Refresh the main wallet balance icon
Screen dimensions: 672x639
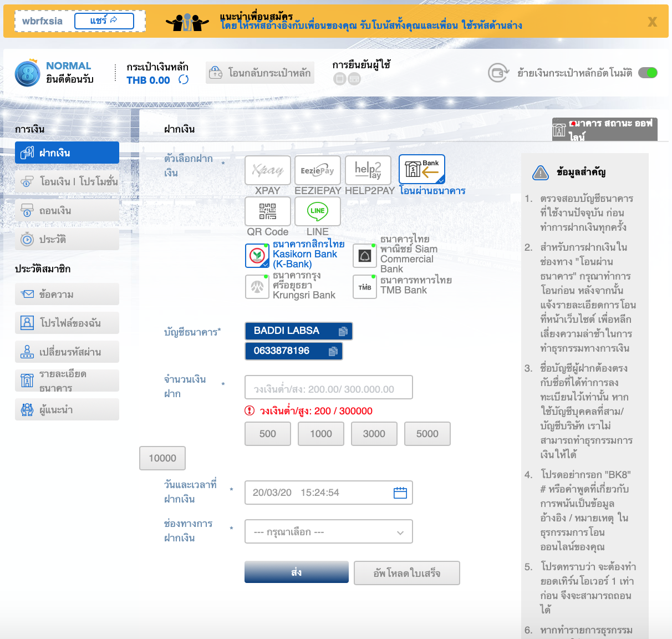pos(184,80)
